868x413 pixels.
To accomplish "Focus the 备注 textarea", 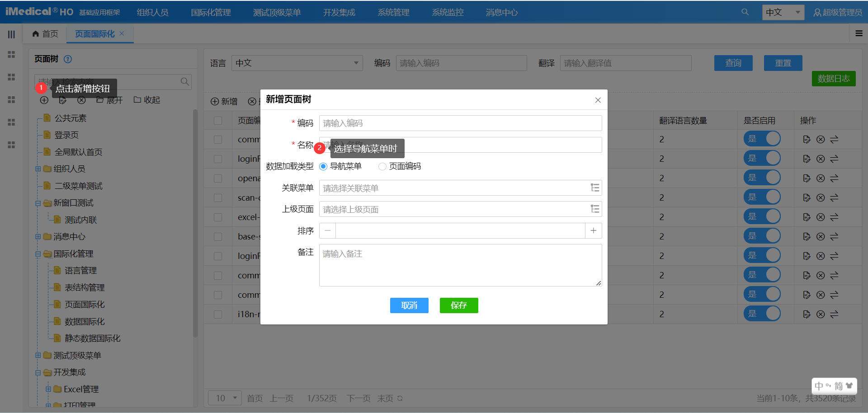I will [x=460, y=265].
